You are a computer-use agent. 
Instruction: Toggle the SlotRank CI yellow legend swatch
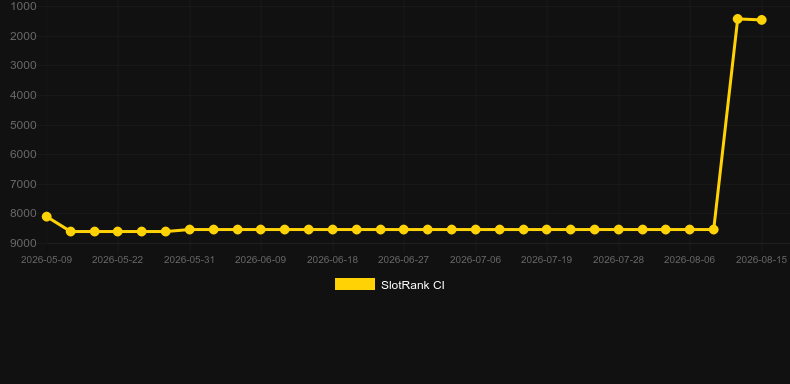[x=355, y=284]
